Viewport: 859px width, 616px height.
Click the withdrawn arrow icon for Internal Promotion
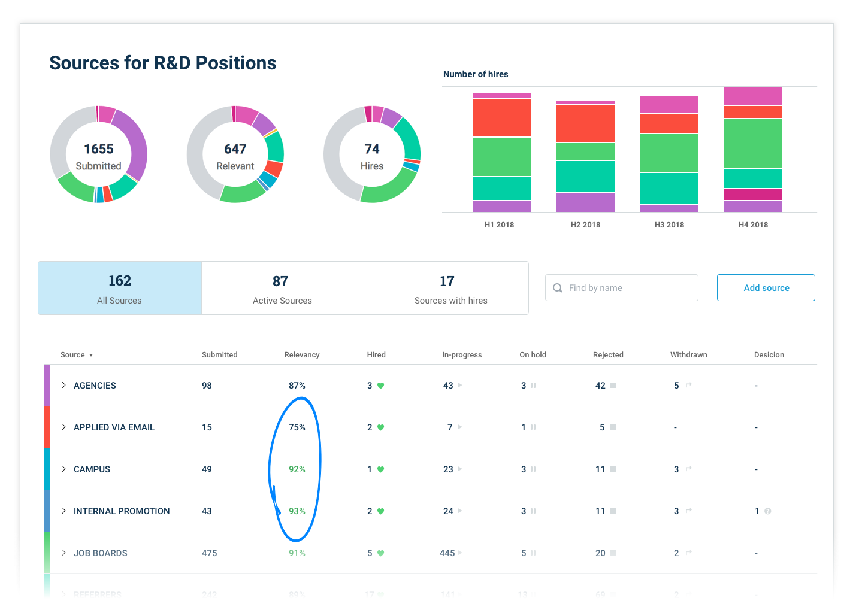[x=689, y=511]
